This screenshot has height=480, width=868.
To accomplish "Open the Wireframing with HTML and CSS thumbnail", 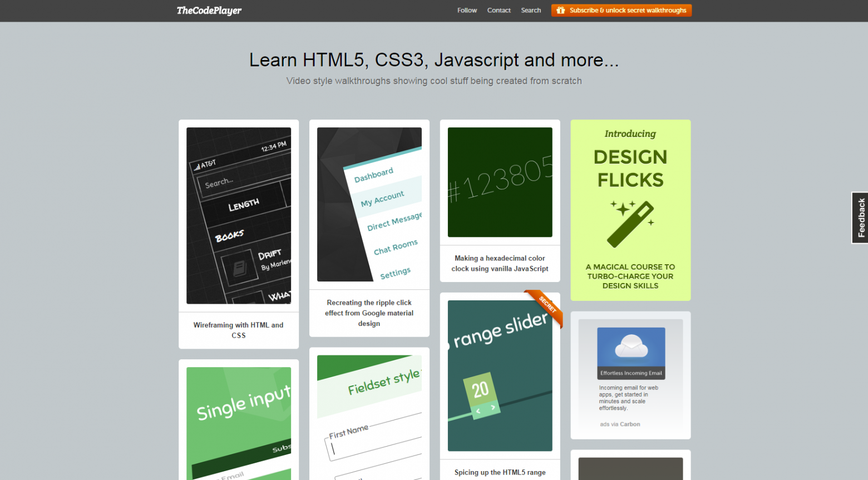I will point(239,216).
